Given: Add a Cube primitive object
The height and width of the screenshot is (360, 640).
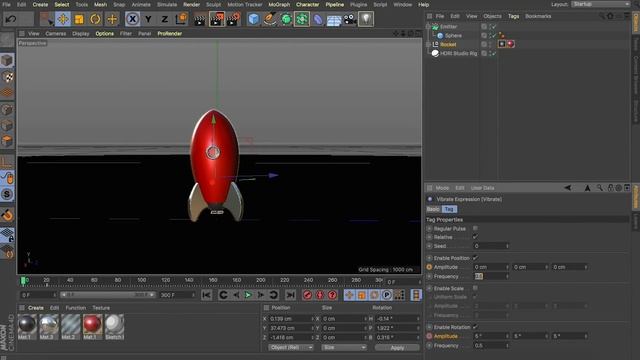Looking at the screenshot, I should pyautogui.click(x=253, y=19).
